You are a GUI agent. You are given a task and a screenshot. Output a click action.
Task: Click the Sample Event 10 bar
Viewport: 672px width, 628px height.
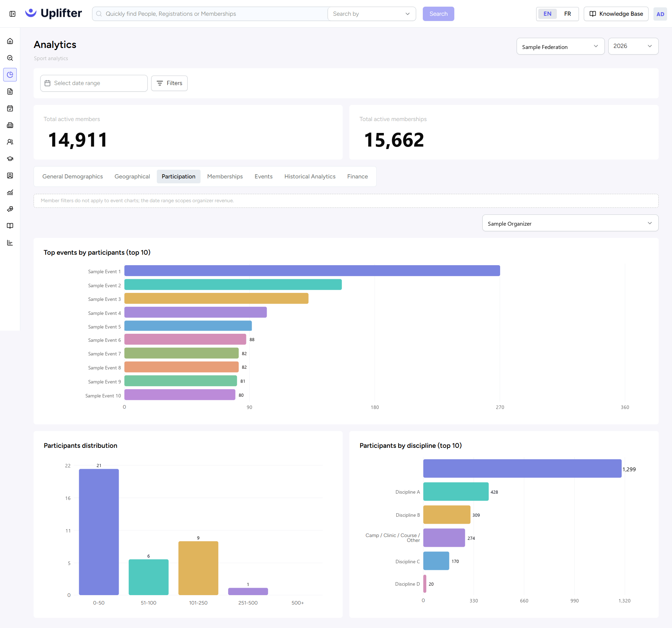[180, 395]
